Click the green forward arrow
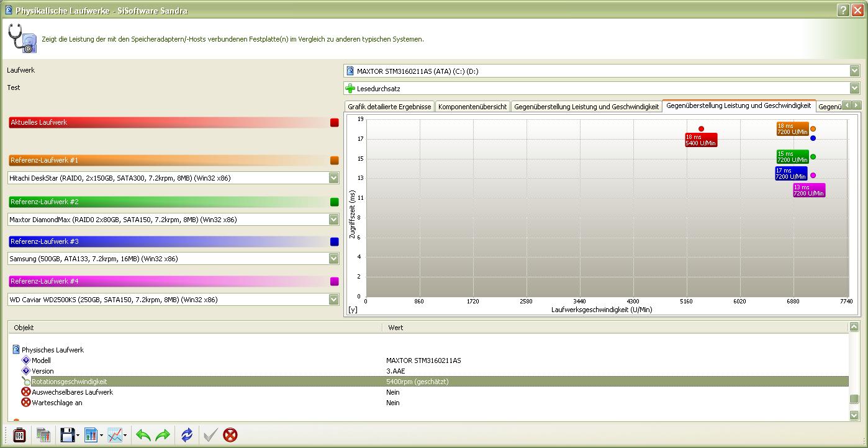The width and height of the screenshot is (868, 448). [x=163, y=435]
